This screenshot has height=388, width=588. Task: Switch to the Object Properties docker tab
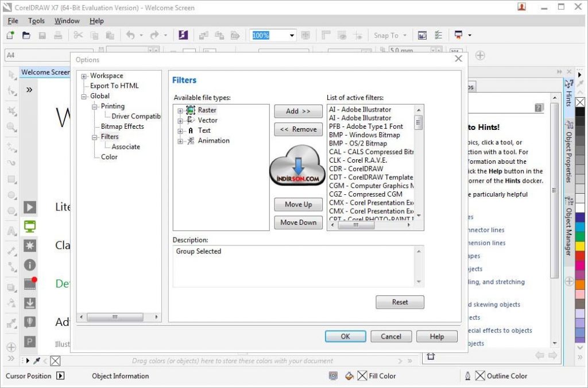(x=569, y=152)
